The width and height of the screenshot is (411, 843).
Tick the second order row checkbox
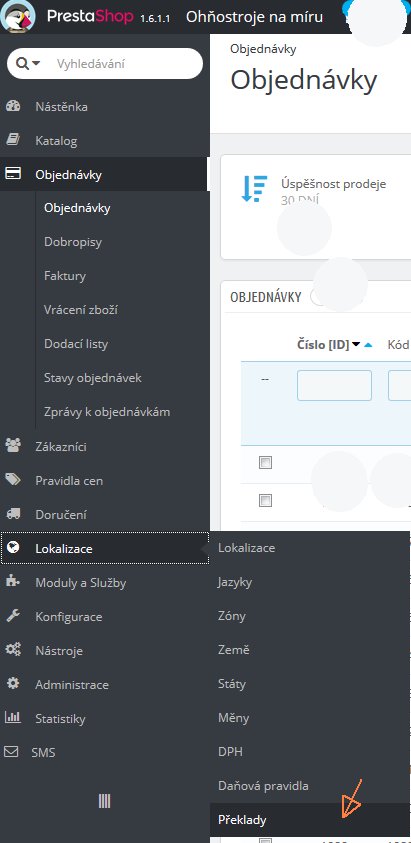(x=265, y=501)
